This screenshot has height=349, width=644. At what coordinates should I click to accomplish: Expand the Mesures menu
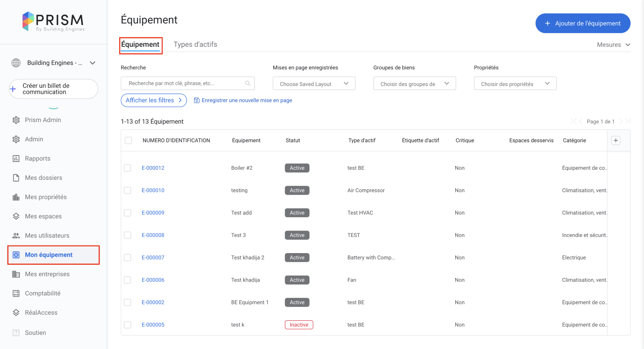coord(613,45)
